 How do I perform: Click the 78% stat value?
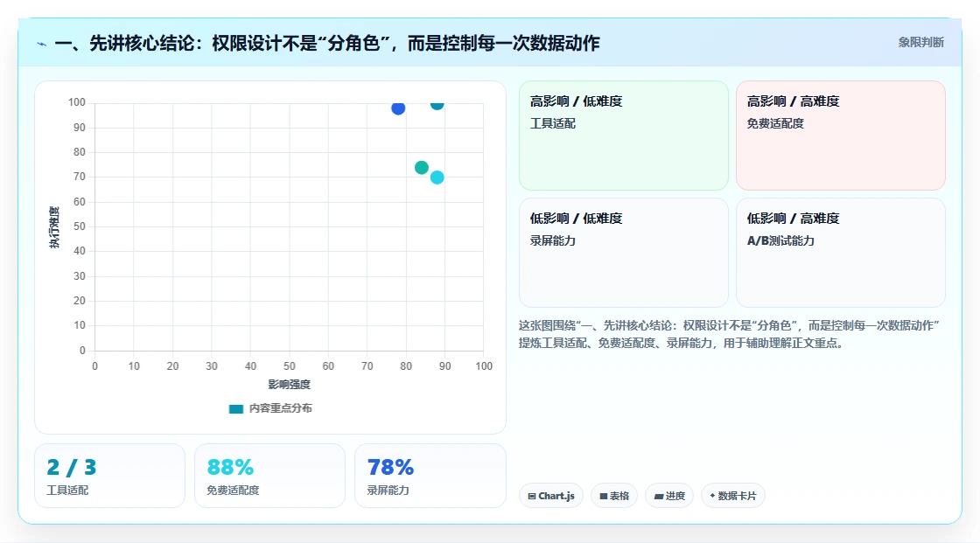pos(390,468)
